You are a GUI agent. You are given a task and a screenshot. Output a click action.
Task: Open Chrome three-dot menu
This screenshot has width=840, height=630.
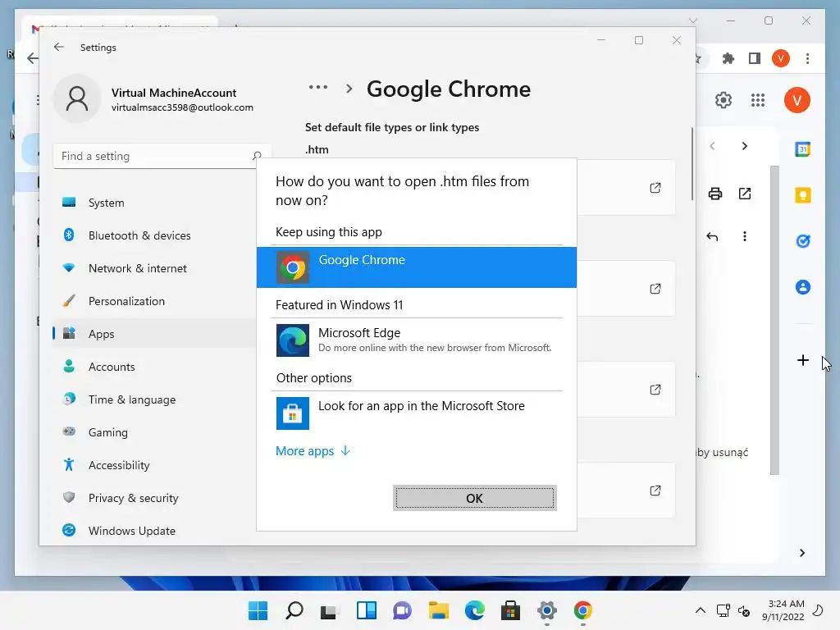[807, 58]
